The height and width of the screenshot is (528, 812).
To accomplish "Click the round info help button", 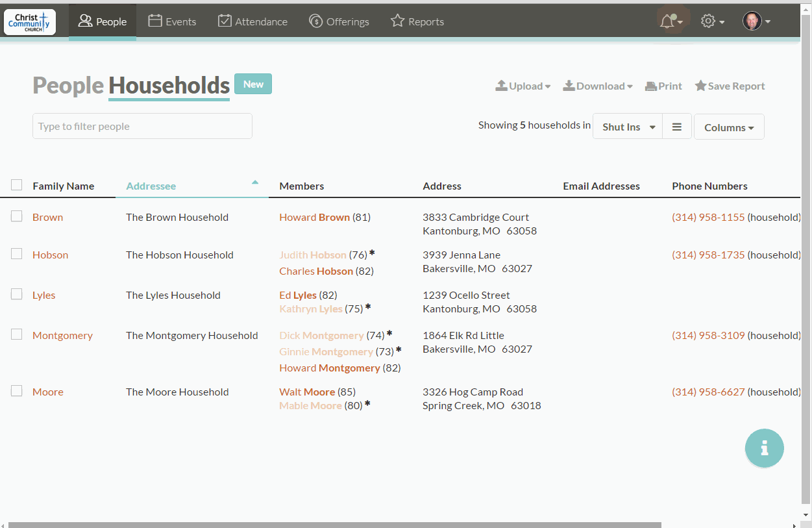I will [x=764, y=448].
